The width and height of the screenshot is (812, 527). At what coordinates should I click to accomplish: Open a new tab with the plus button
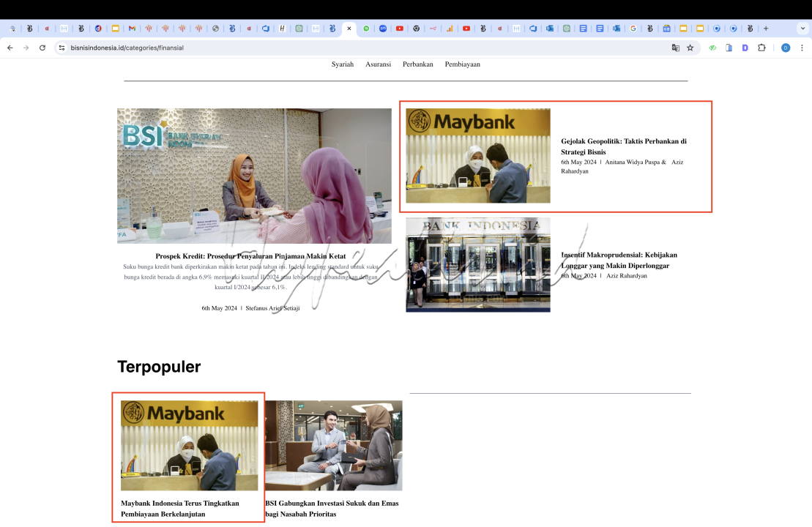[x=766, y=29]
